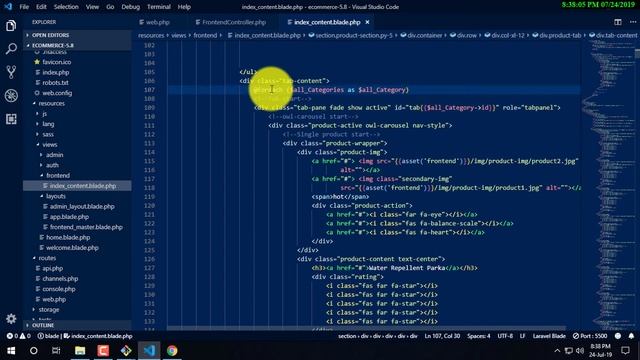The image size is (640, 360).
Task: Expand the lang folder
Action: (48, 124)
